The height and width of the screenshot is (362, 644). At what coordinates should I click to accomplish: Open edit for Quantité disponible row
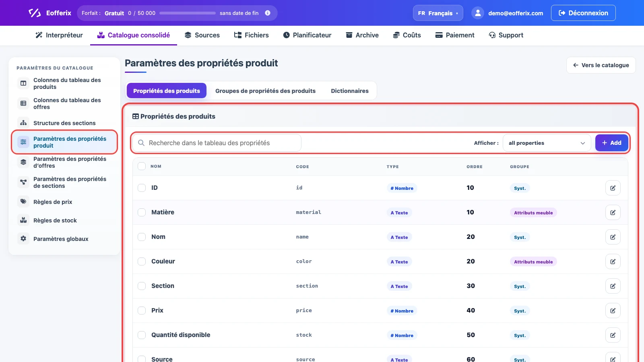point(613,335)
